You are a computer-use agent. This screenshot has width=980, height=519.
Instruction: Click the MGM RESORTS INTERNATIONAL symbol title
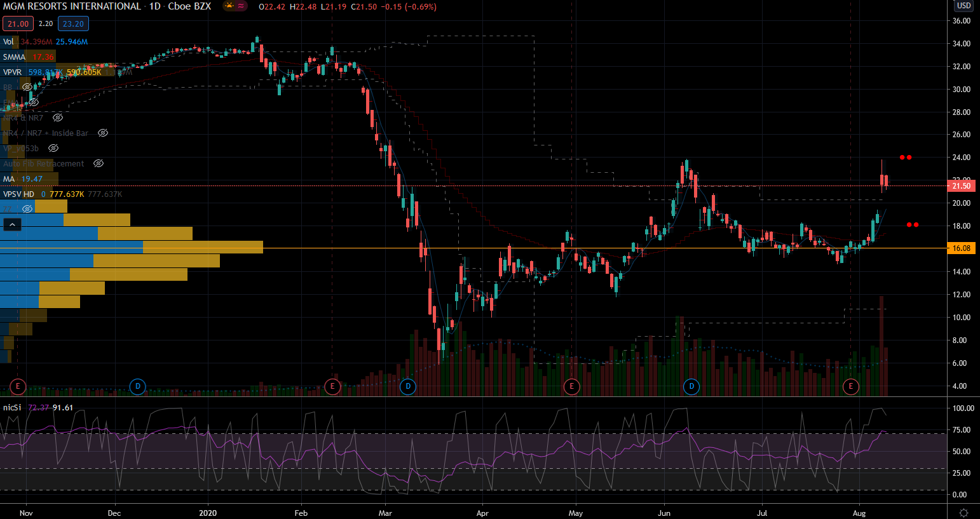(72, 6)
